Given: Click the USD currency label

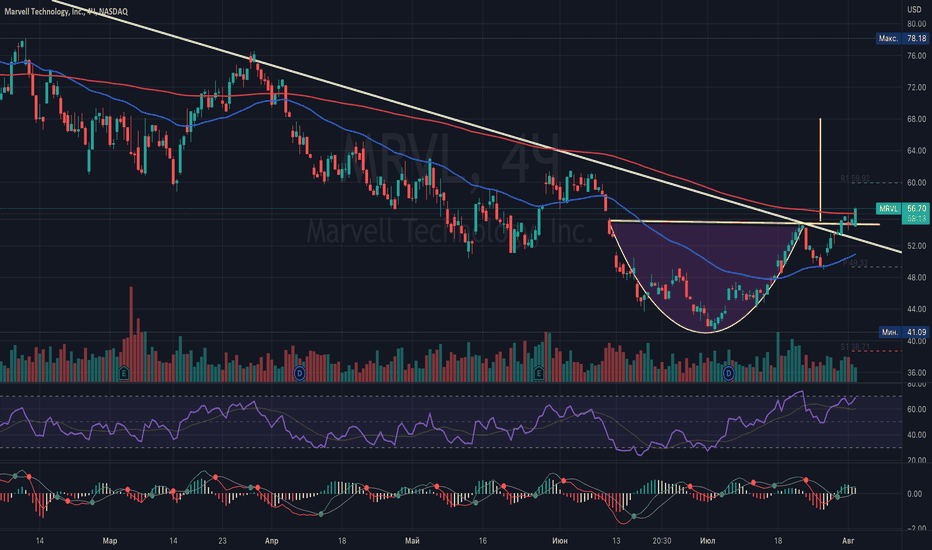Looking at the screenshot, I should [914, 9].
